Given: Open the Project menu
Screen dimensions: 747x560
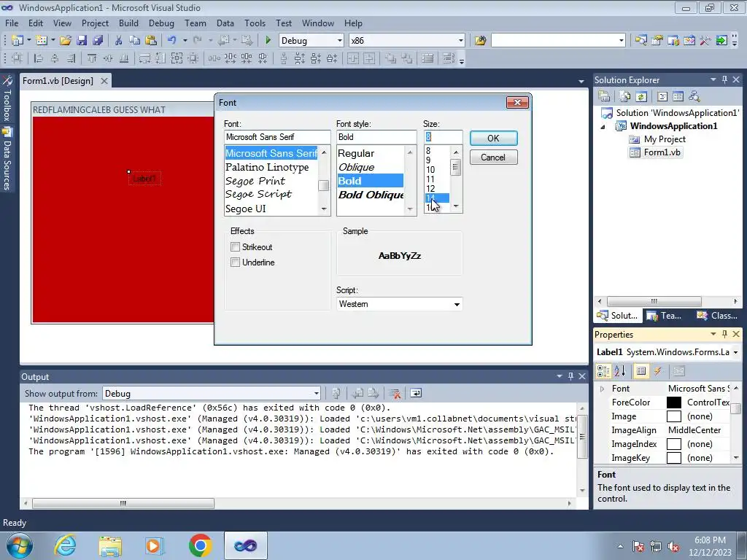Looking at the screenshot, I should tap(95, 23).
